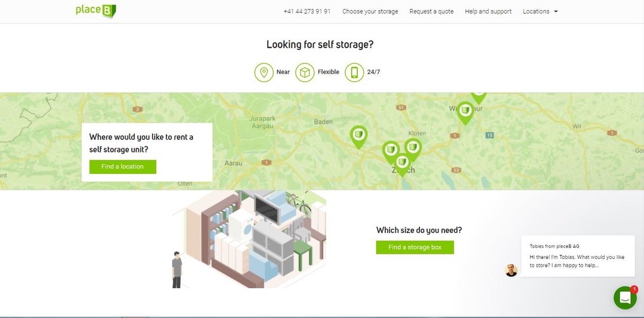
Task: Select the lowest map marker on Zürich
Action: pos(402,163)
